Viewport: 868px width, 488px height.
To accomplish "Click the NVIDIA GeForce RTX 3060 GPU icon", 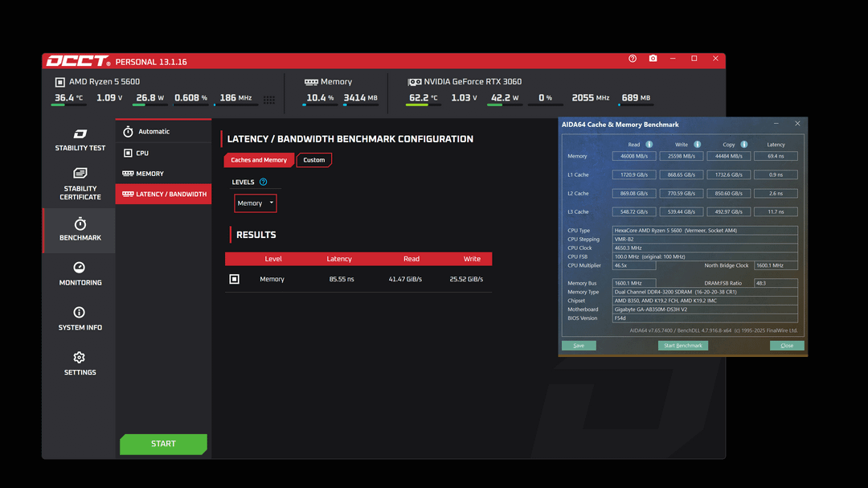I will [414, 82].
